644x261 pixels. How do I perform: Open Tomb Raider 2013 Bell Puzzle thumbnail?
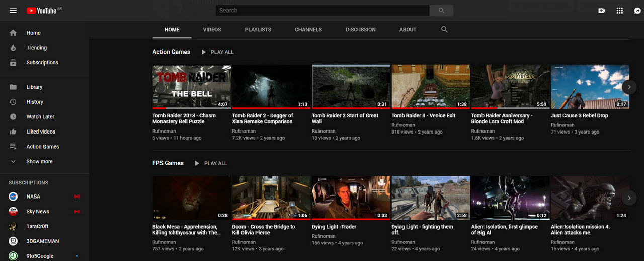[192, 87]
